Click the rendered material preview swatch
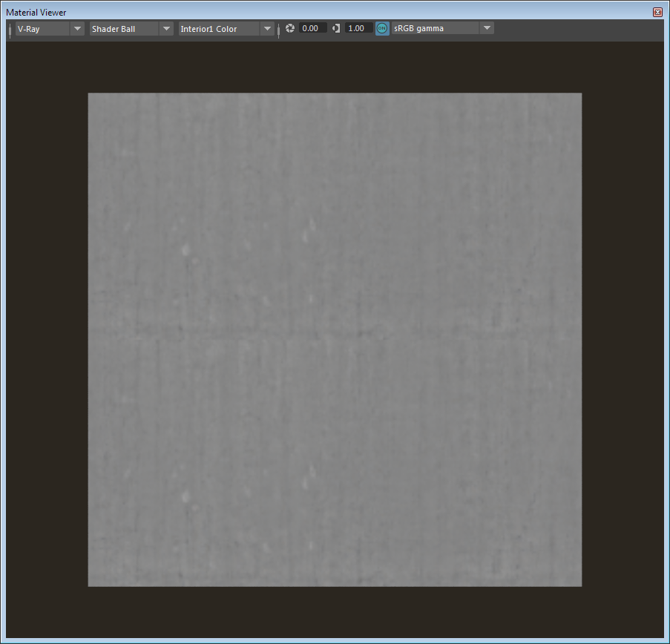The width and height of the screenshot is (670, 644). 335,340
